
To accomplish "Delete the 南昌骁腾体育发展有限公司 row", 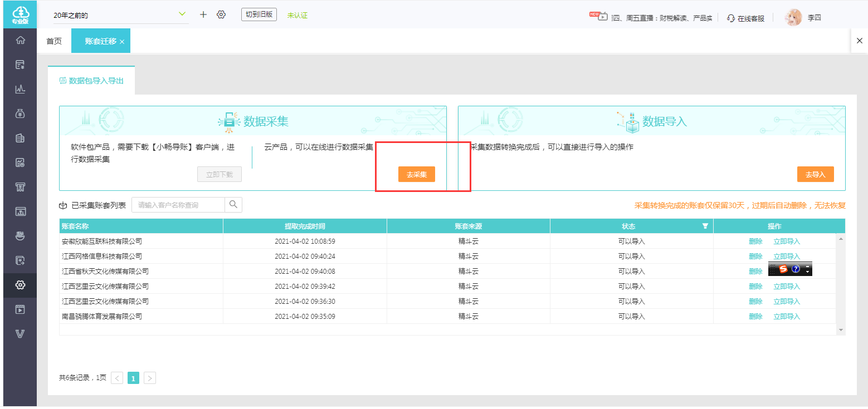I will coord(755,317).
